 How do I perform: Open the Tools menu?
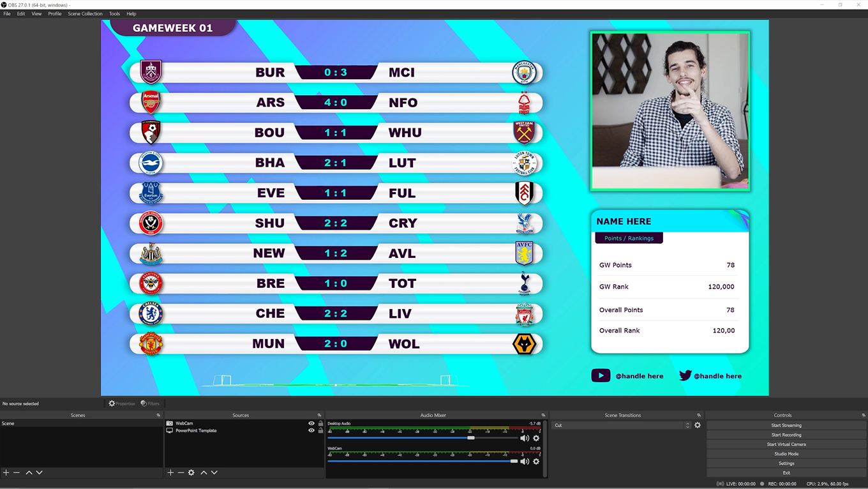tap(114, 13)
